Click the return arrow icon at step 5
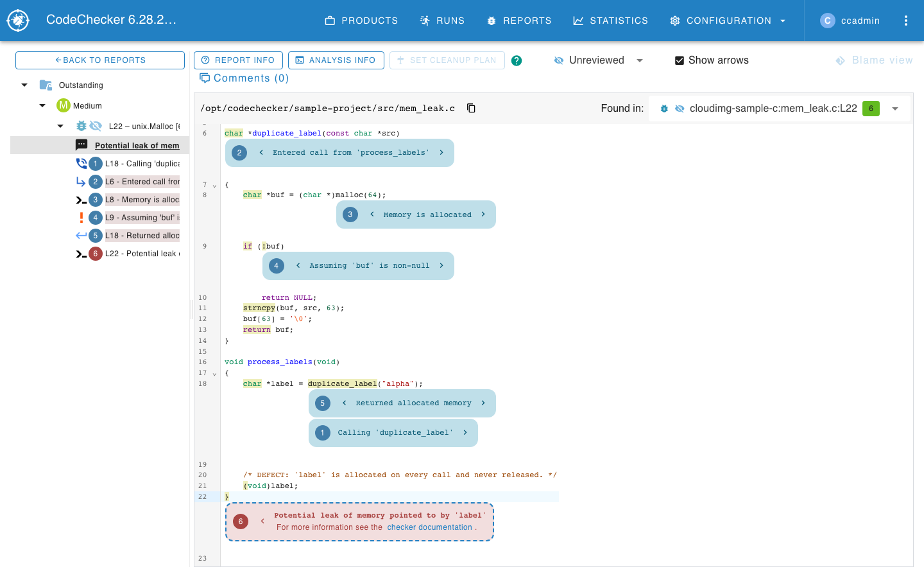This screenshot has height=578, width=924. 81,236
